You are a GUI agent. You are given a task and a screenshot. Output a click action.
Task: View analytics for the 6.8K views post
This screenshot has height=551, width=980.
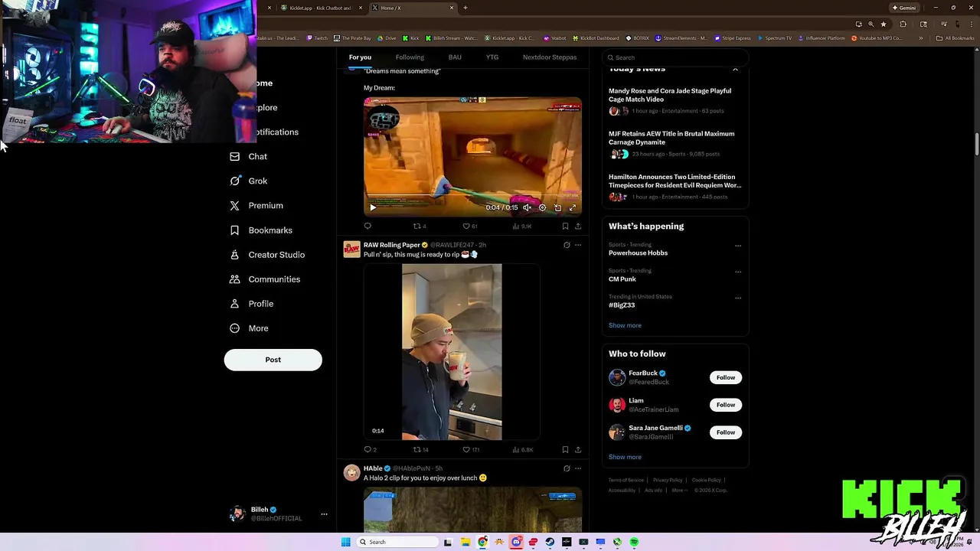[522, 449]
